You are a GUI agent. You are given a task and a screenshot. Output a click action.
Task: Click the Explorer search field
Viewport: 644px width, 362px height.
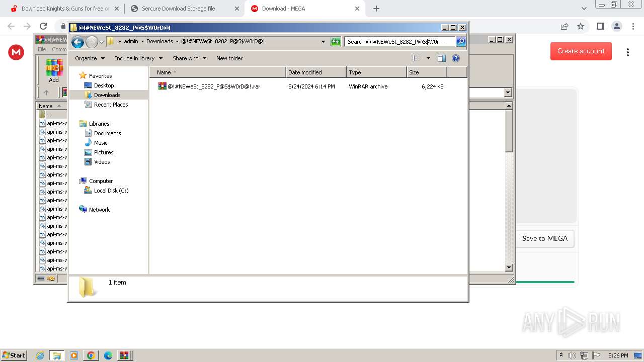pyautogui.click(x=400, y=42)
